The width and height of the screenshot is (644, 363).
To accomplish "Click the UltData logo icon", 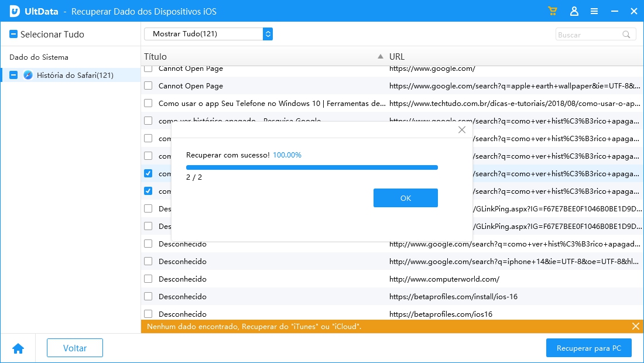I will point(15,11).
